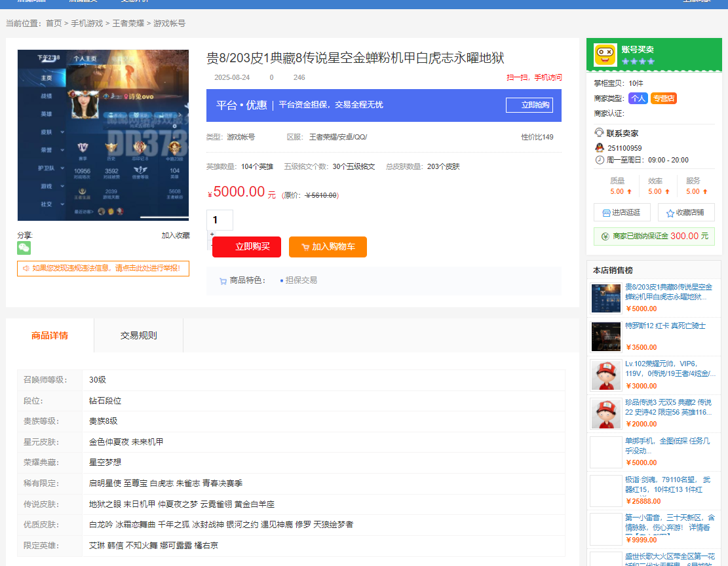Screen dimensions: 728x566
Task: Select the 商品详情 tab
Action: coord(50,335)
